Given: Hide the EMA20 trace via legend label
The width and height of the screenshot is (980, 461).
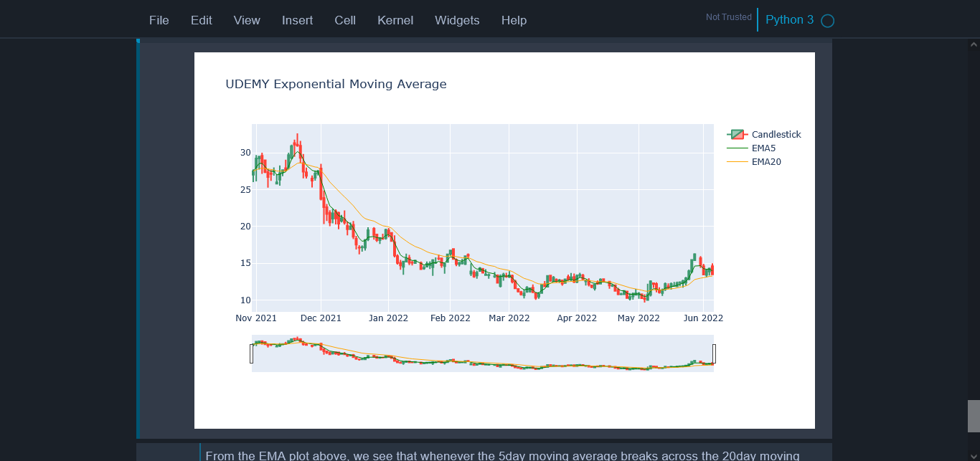Looking at the screenshot, I should (766, 162).
